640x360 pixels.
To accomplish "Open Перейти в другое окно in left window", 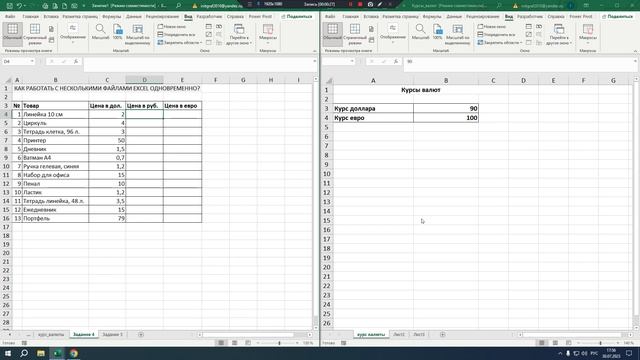I will [239, 34].
